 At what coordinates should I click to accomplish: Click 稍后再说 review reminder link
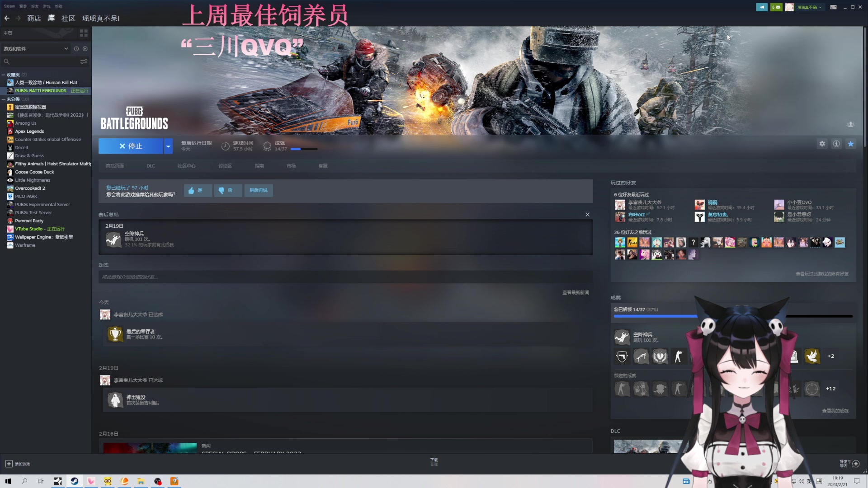pyautogui.click(x=259, y=190)
